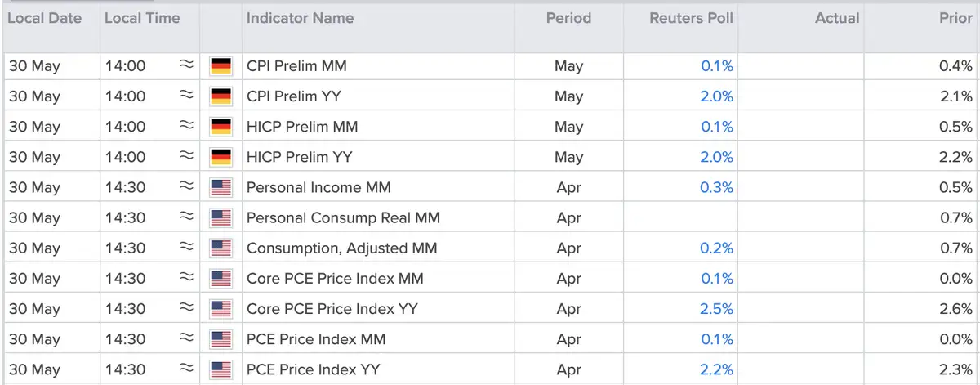Click the German flag beside CPI Prelim MM
This screenshot has width=980, height=385.
pyautogui.click(x=220, y=66)
